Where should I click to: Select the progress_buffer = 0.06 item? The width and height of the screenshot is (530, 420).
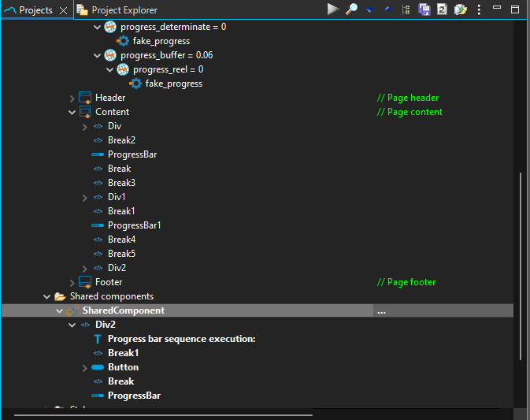tap(166, 55)
